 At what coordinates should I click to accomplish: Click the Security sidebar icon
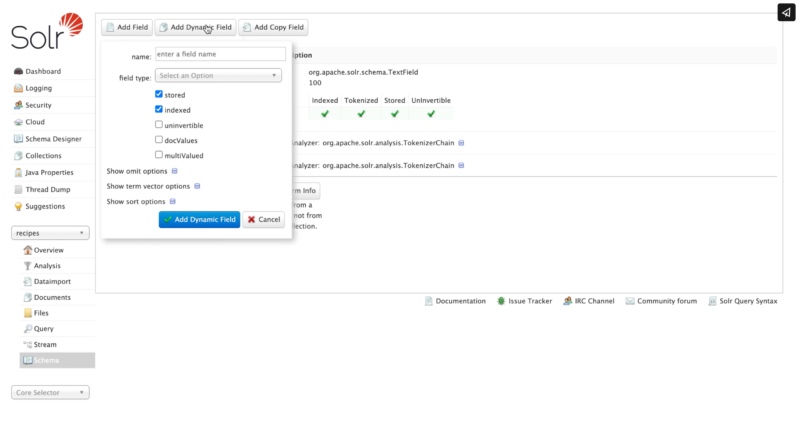[x=18, y=105]
